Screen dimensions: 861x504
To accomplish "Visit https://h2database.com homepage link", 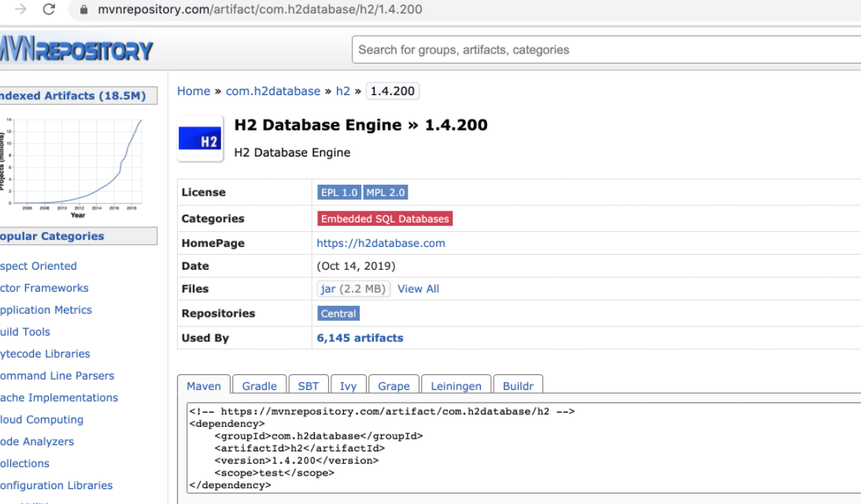I will pos(381,243).
